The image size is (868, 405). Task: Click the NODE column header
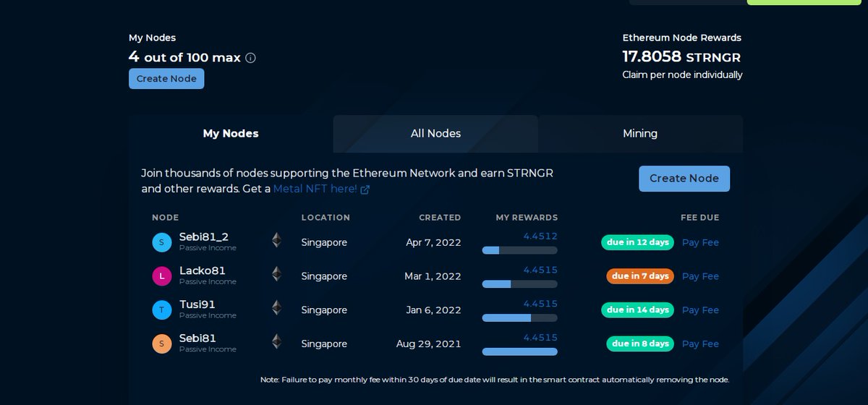[x=166, y=218]
